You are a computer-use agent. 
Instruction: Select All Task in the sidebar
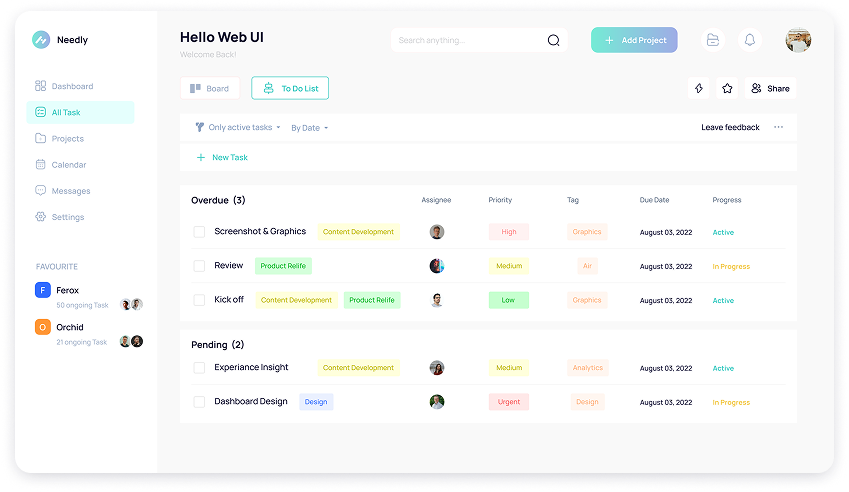click(x=80, y=112)
